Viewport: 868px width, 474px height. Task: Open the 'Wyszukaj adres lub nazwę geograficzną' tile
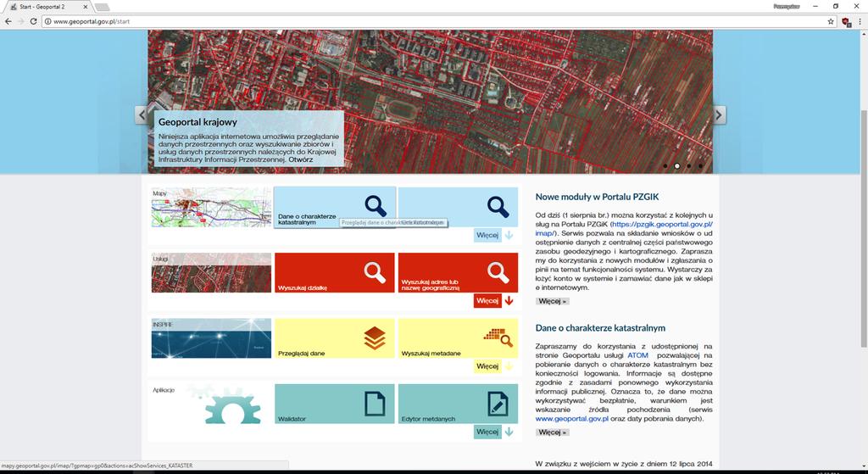pyautogui.click(x=458, y=272)
